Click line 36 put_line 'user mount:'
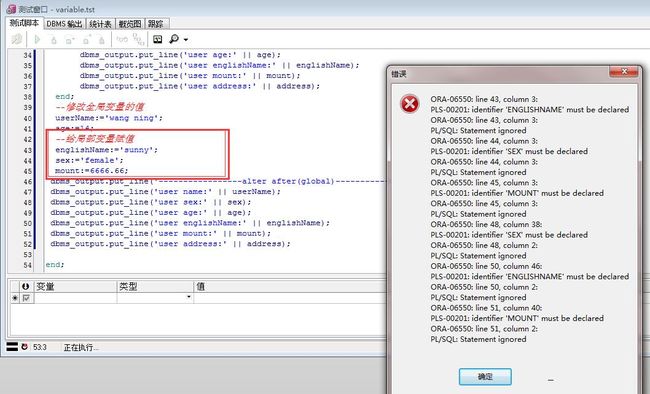The image size is (650, 394). 190,75
